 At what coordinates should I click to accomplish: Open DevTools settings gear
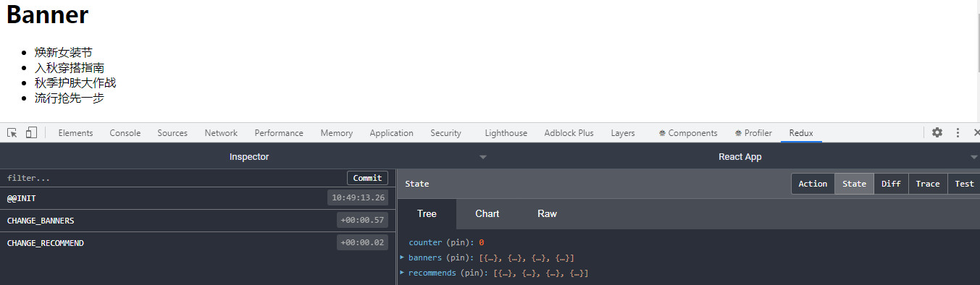(937, 132)
